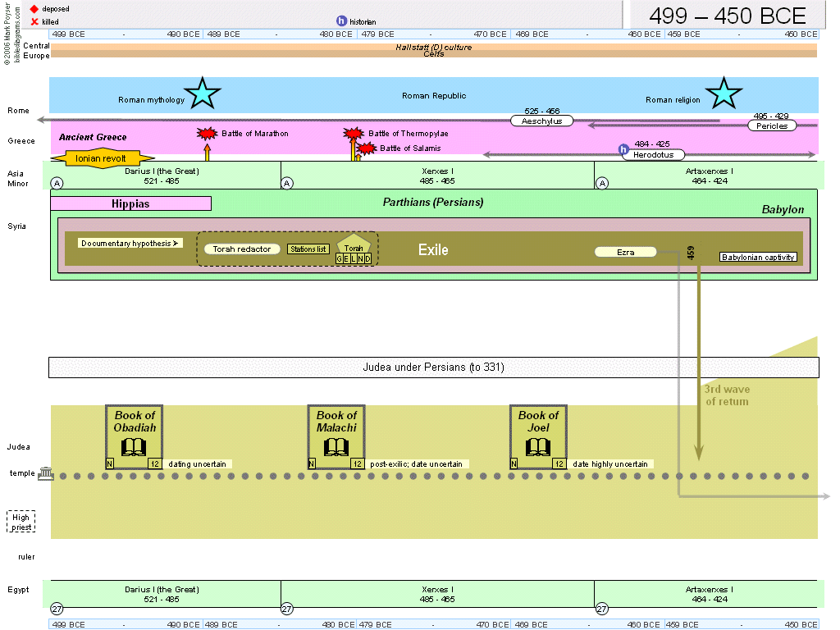Viewport: 840px width, 630px height.
Task: Click the star icon next to Roman religion
Action: tap(724, 94)
